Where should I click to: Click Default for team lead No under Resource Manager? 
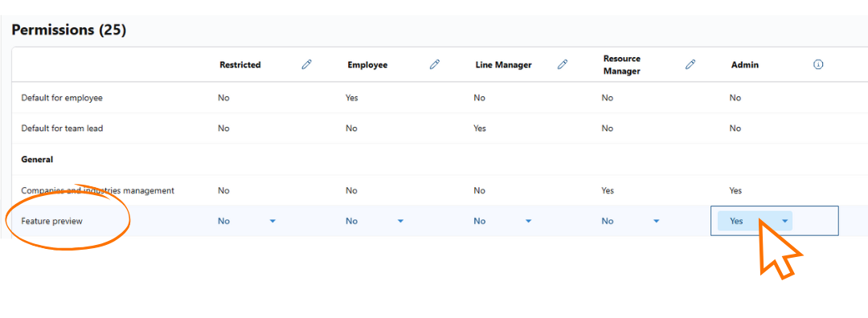tap(608, 128)
